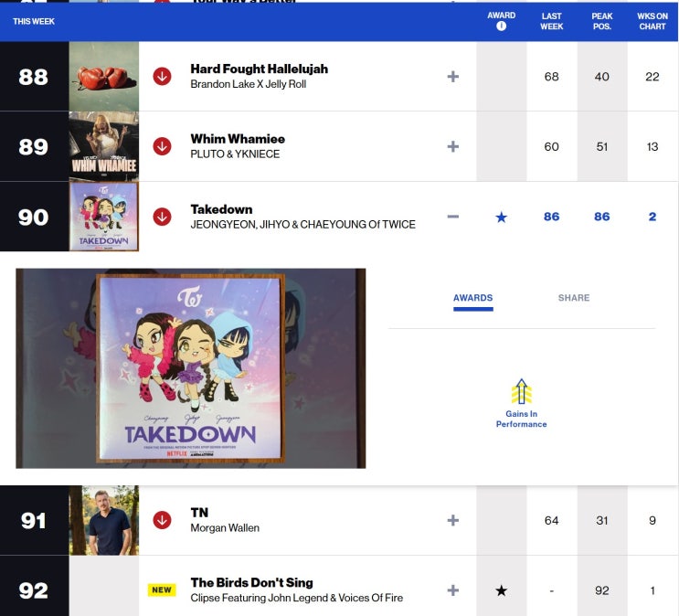Click the large Takedown album artwork
This screenshot has width=679, height=616.
190,368
